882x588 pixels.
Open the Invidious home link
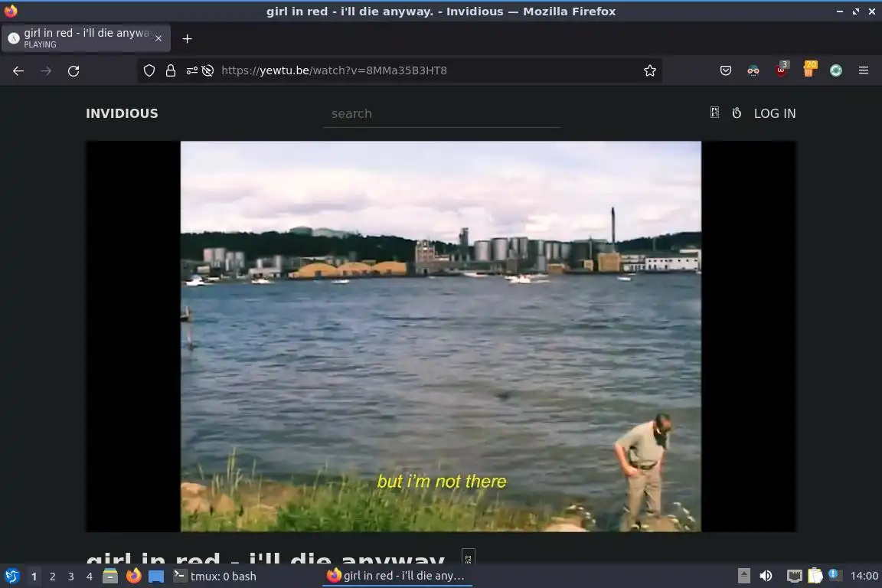click(122, 113)
